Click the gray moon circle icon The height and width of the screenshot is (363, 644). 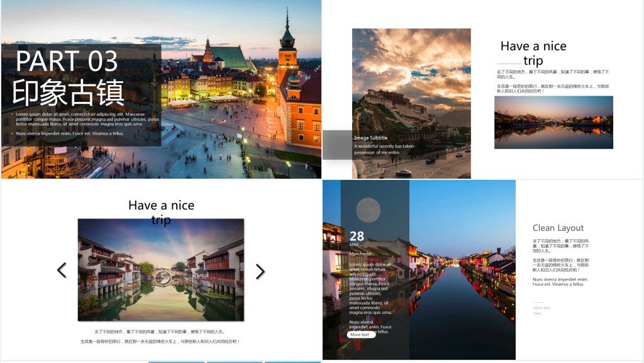pos(369,210)
